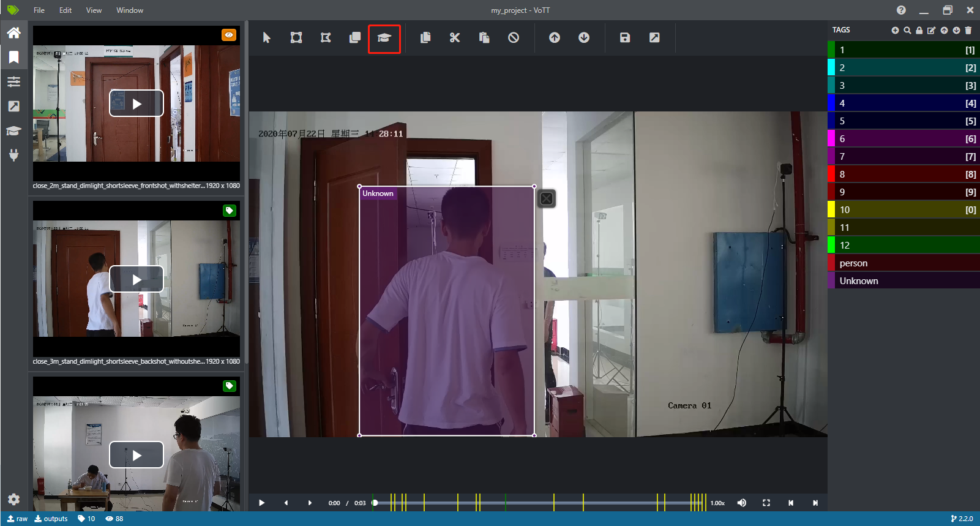The image size is (980, 526).
Task: Open the Connections plug icon
Action: pyautogui.click(x=13, y=155)
